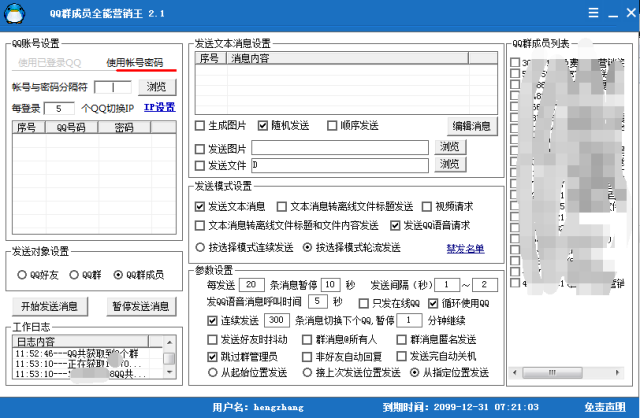
Task: Toggle the 只发在线QQ checkbox
Action: tap(363, 303)
